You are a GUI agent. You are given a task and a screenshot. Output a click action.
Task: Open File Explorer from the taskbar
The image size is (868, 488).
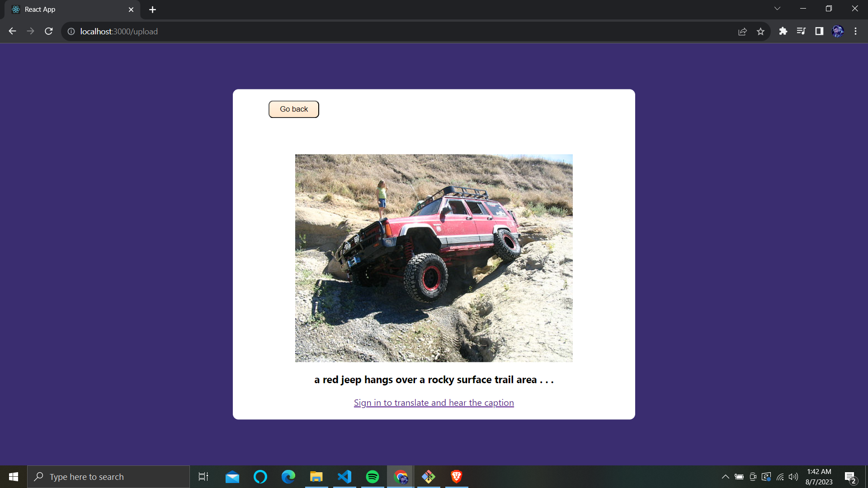click(x=316, y=476)
